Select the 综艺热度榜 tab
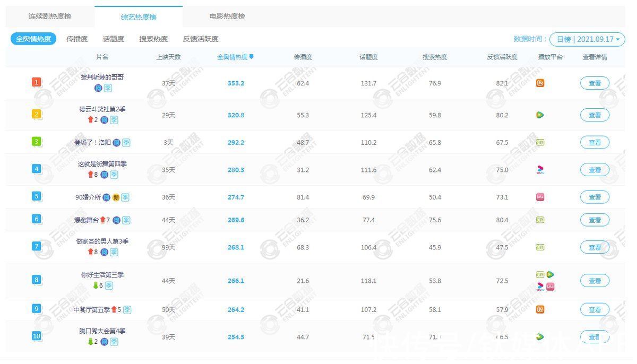 coord(139,17)
